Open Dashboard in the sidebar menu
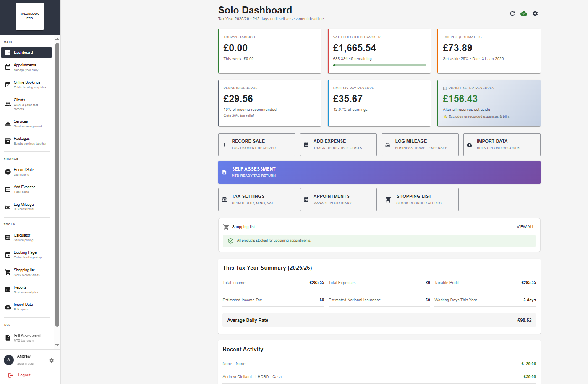588x384 pixels. pyautogui.click(x=26, y=53)
